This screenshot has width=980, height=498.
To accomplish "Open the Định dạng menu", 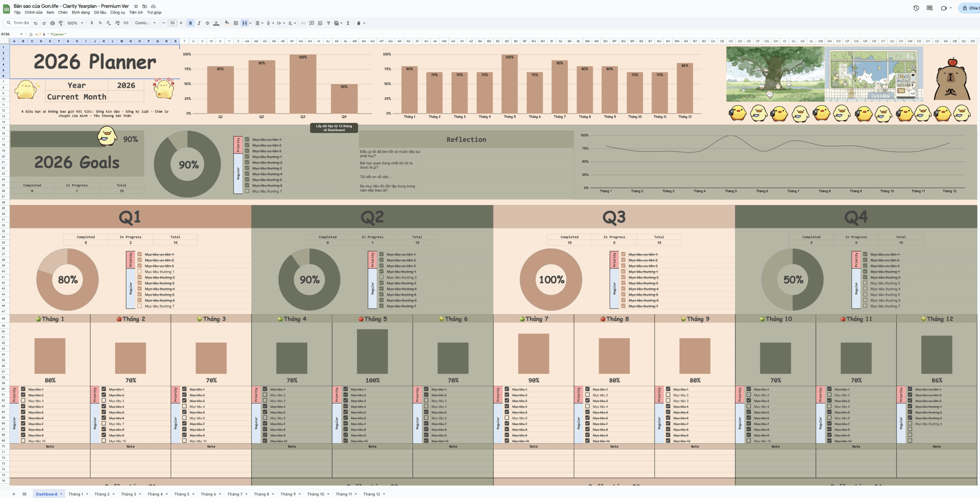I will [x=80, y=12].
